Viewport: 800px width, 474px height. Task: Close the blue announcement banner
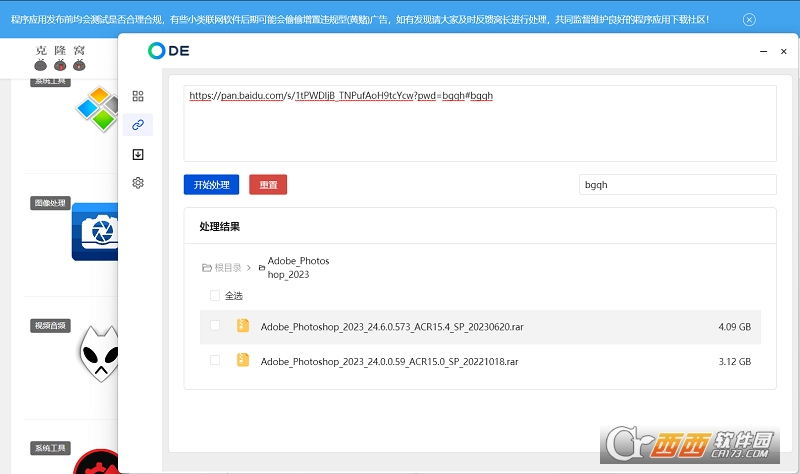[749, 20]
